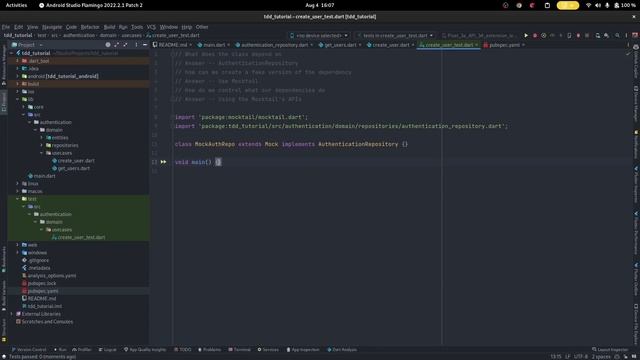Click the Debug bug icon in toolbar
The height and width of the screenshot is (360, 640).
click(535, 36)
